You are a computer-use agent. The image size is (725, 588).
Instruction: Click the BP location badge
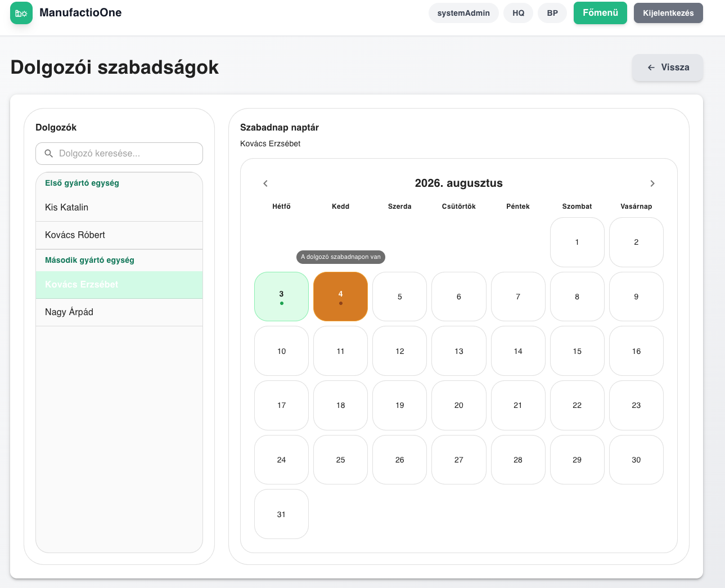pos(552,13)
